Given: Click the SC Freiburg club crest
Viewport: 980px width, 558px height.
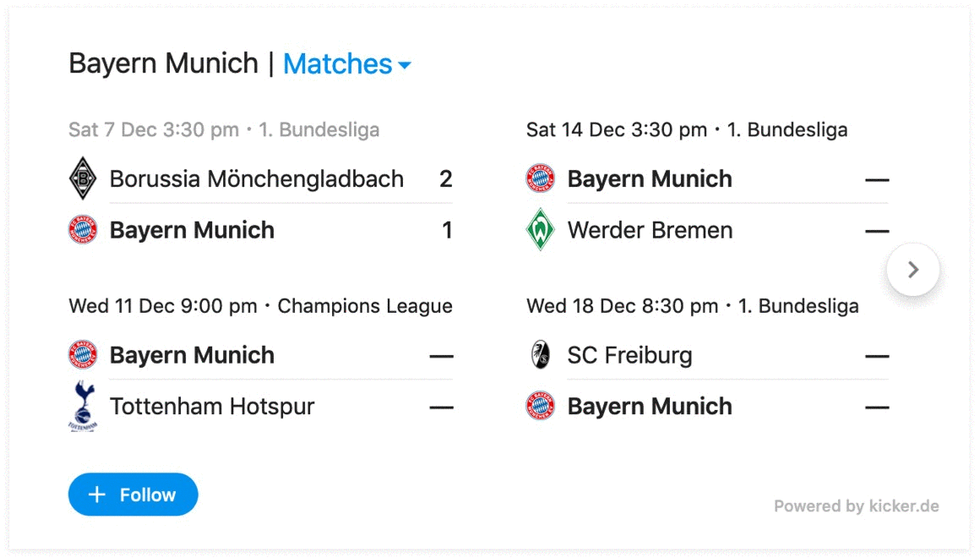Looking at the screenshot, I should point(540,355).
